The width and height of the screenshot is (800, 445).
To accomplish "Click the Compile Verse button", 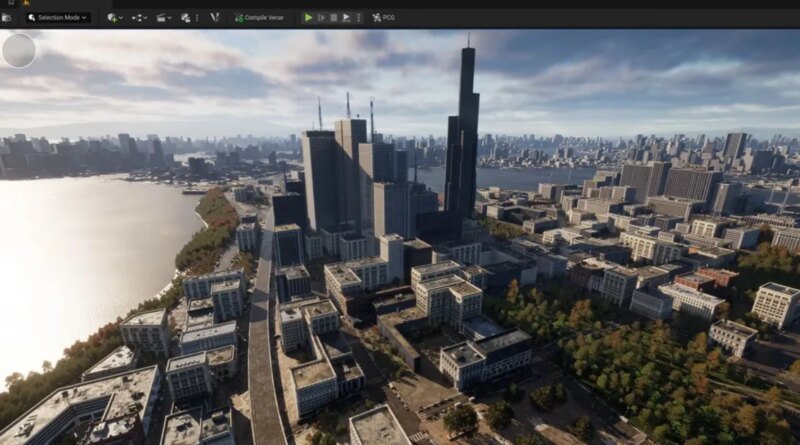I will [259, 18].
